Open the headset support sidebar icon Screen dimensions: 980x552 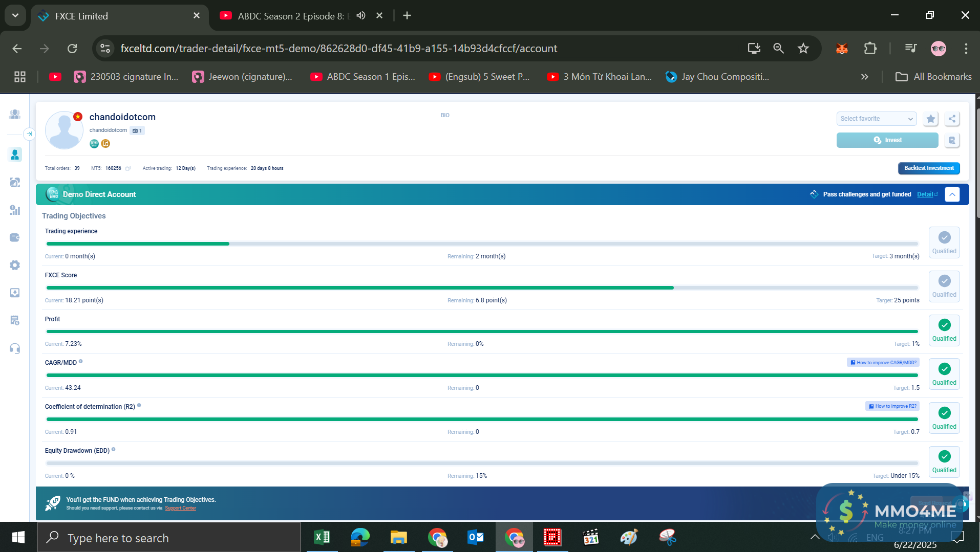click(x=15, y=349)
